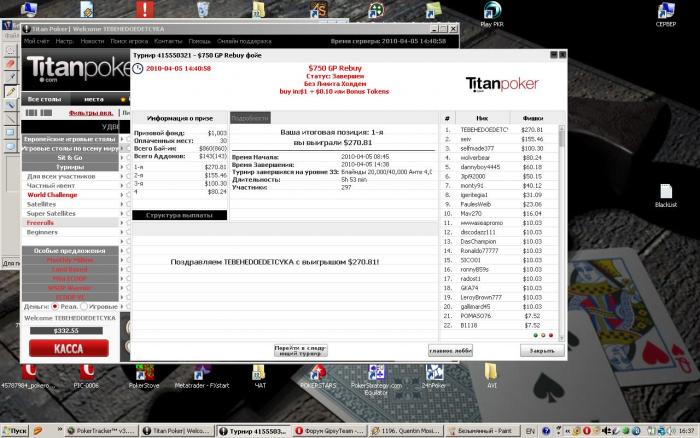The height and width of the screenshot is (438, 700).
Task: Open the PIC-0006 desktop file
Action: click(86, 376)
